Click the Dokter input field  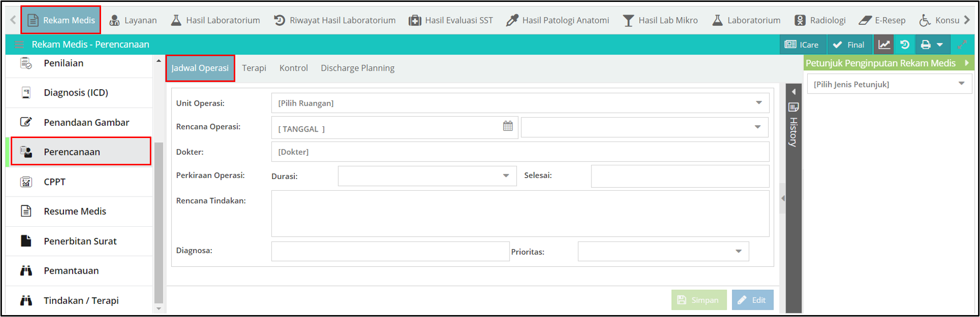pyautogui.click(x=520, y=152)
